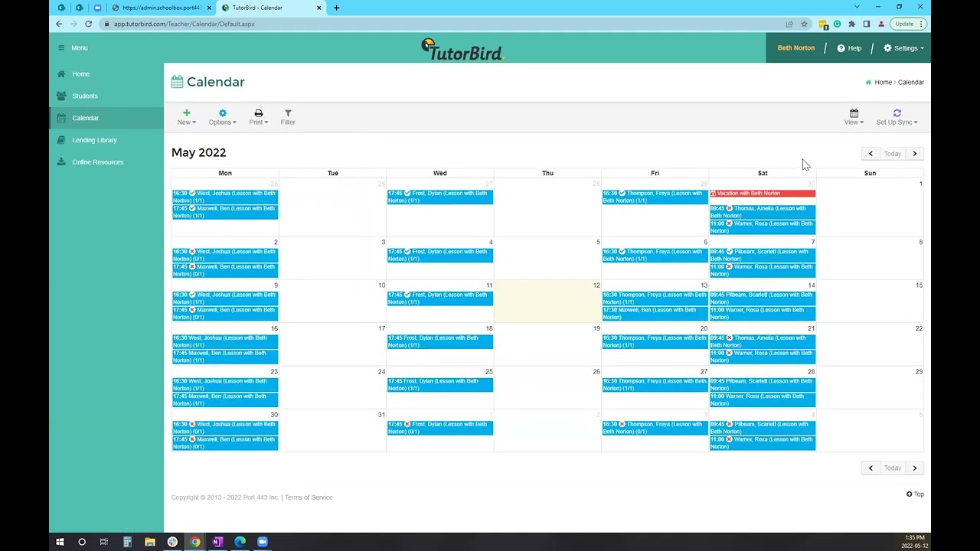Go to previous month using top arrow
The image size is (980, 551).
(871, 154)
